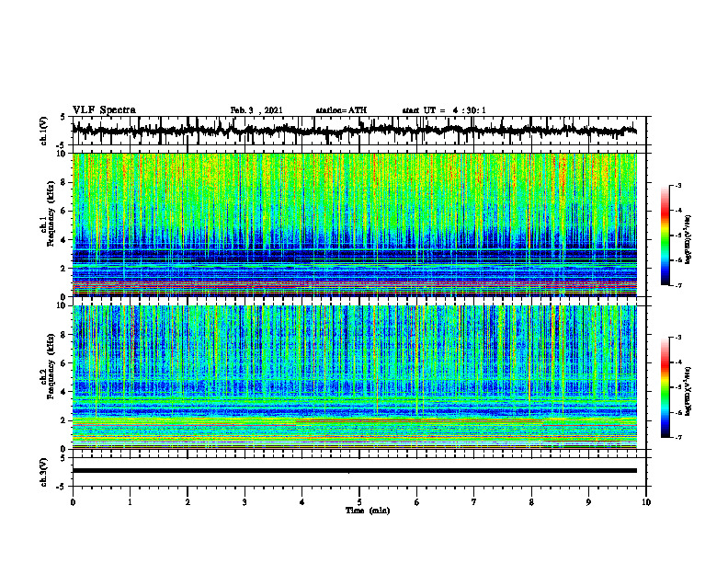Click time axis tick label "9"

pos(588,502)
